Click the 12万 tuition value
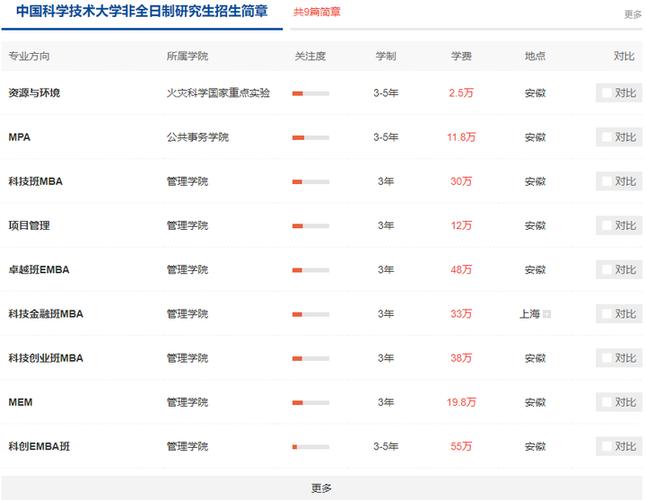The width and height of the screenshot is (646, 500). pyautogui.click(x=461, y=225)
